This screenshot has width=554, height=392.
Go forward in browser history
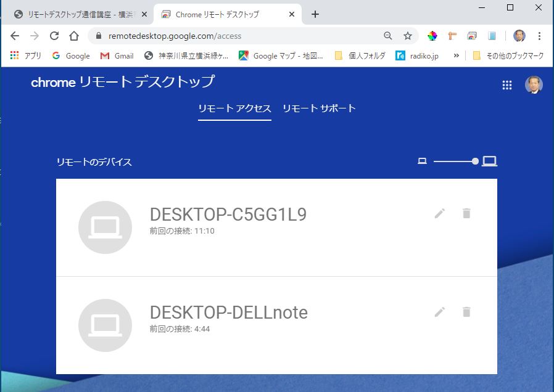(35, 36)
